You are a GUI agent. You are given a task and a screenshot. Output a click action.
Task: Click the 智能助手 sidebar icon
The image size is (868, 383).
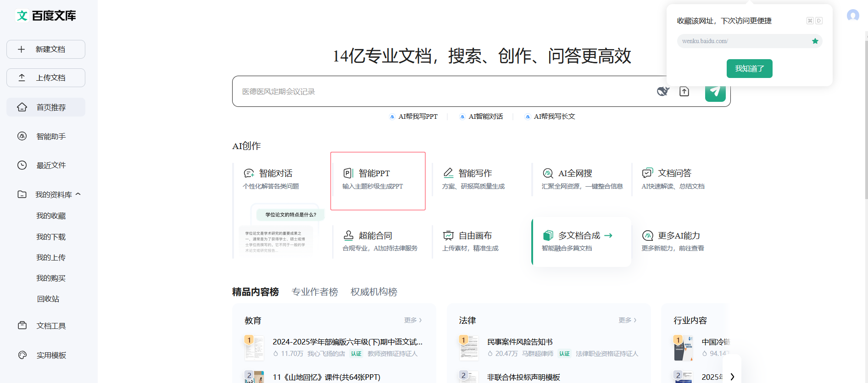[x=22, y=136]
